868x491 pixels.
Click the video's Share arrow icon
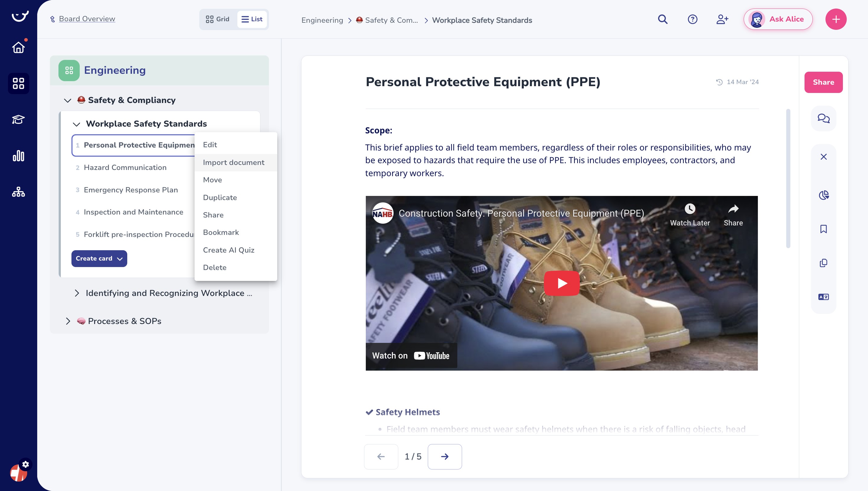click(733, 215)
